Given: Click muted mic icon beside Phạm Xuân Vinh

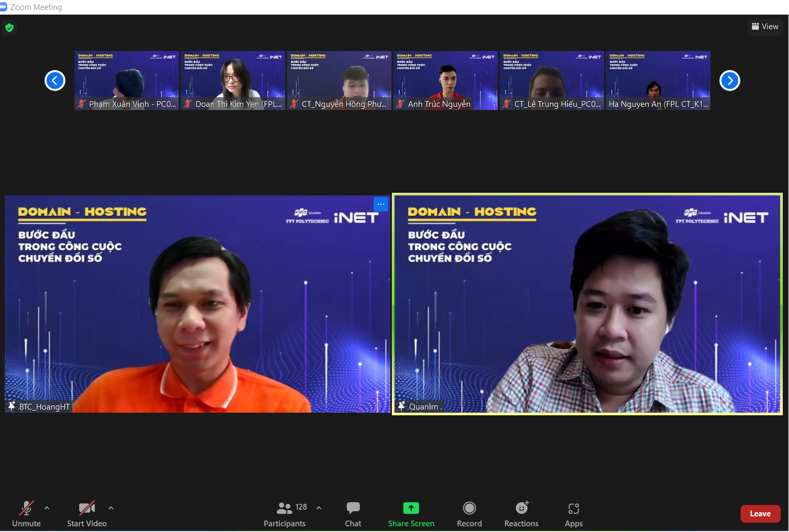Looking at the screenshot, I should coord(81,104).
